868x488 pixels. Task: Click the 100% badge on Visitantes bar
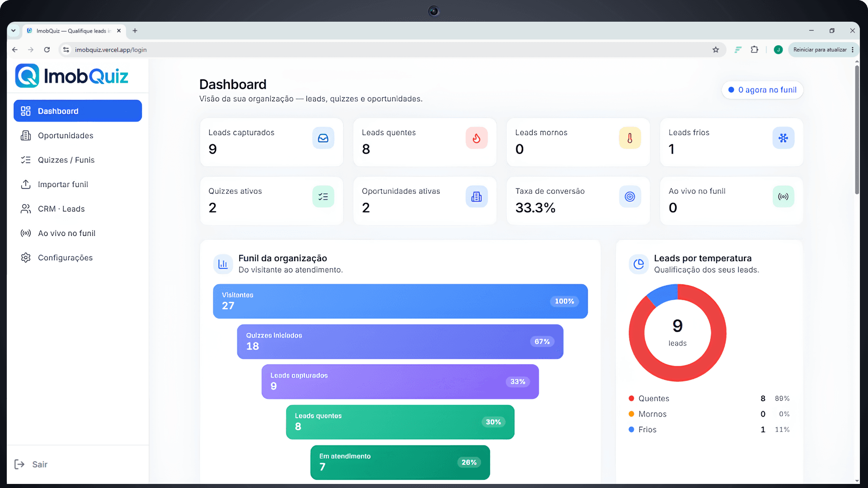point(564,301)
